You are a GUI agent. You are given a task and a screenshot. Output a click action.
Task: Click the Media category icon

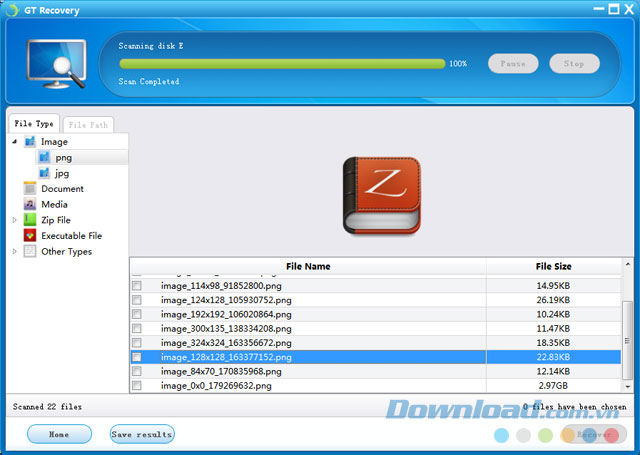(x=30, y=204)
